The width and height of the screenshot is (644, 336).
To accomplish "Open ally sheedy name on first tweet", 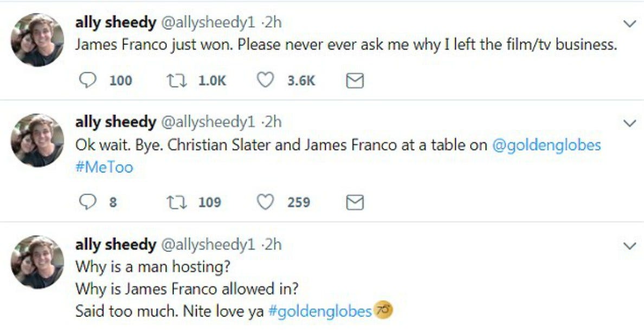I will (x=115, y=23).
